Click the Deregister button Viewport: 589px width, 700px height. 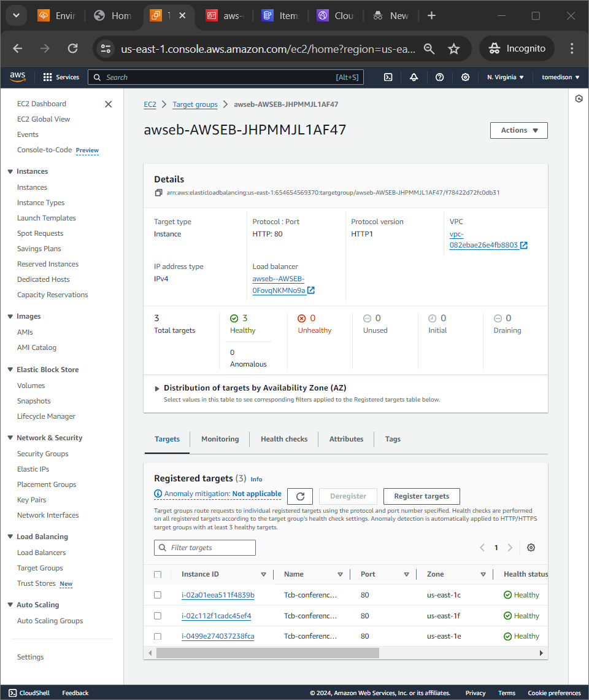[x=348, y=496]
